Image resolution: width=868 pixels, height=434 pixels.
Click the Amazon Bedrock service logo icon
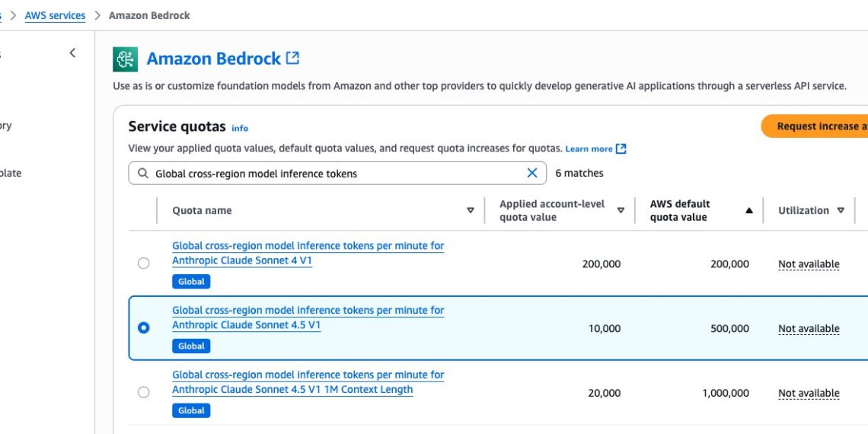tap(125, 59)
